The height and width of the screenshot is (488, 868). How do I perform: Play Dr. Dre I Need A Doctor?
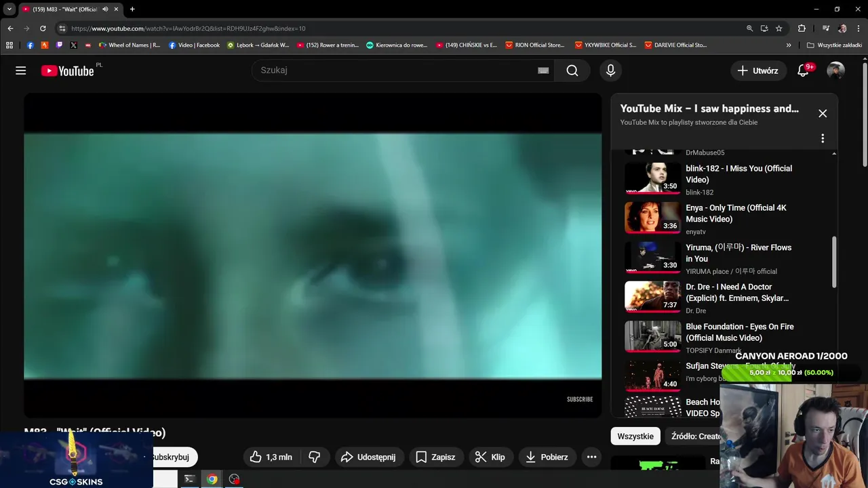pos(722,298)
